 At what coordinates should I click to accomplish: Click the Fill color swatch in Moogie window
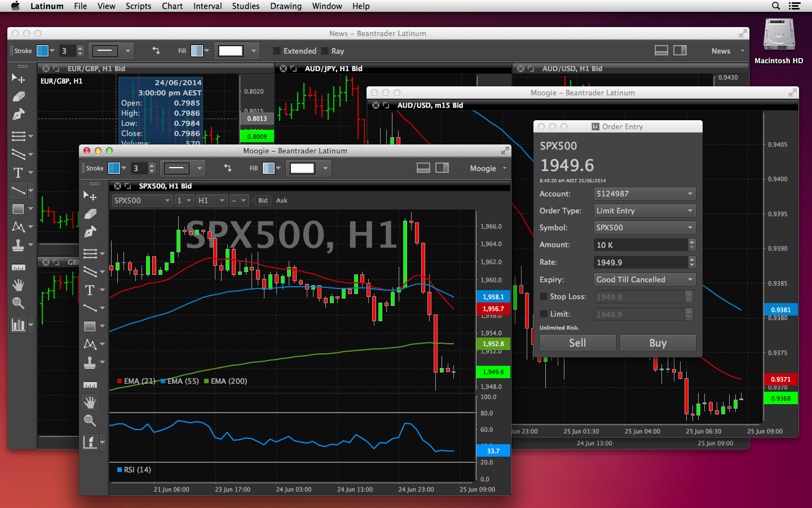(269, 168)
